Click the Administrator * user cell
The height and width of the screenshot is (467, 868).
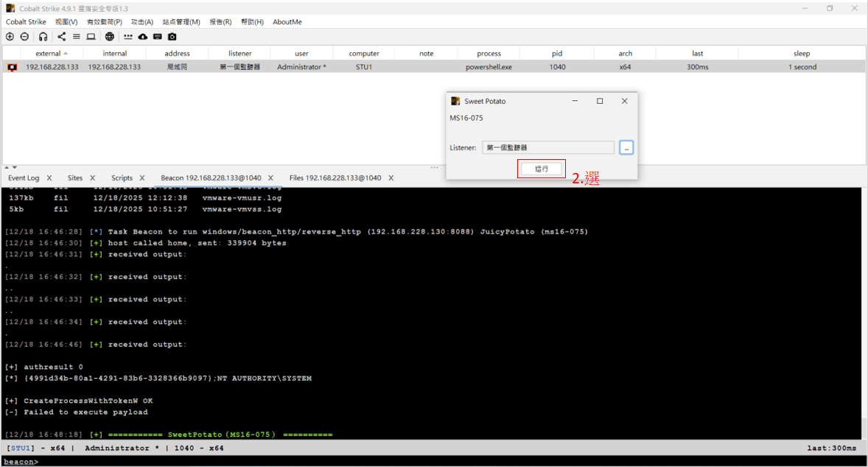tap(301, 67)
